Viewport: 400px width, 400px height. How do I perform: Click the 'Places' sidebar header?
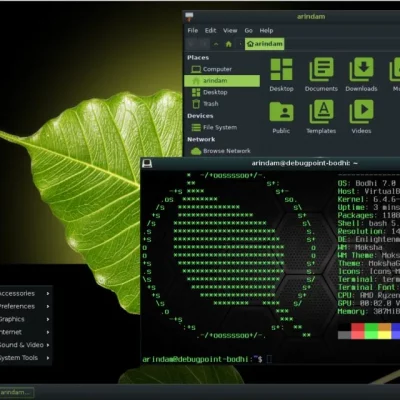[198, 58]
